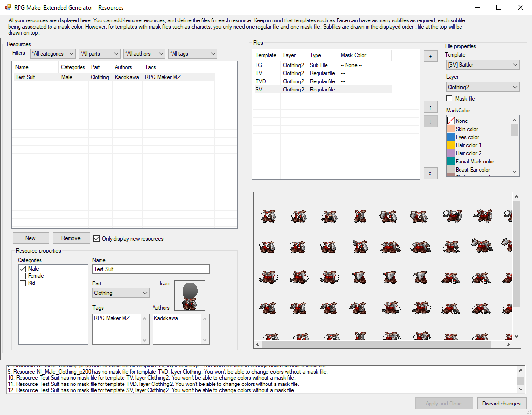
Task: Select the TVD file row
Action: 322,81
